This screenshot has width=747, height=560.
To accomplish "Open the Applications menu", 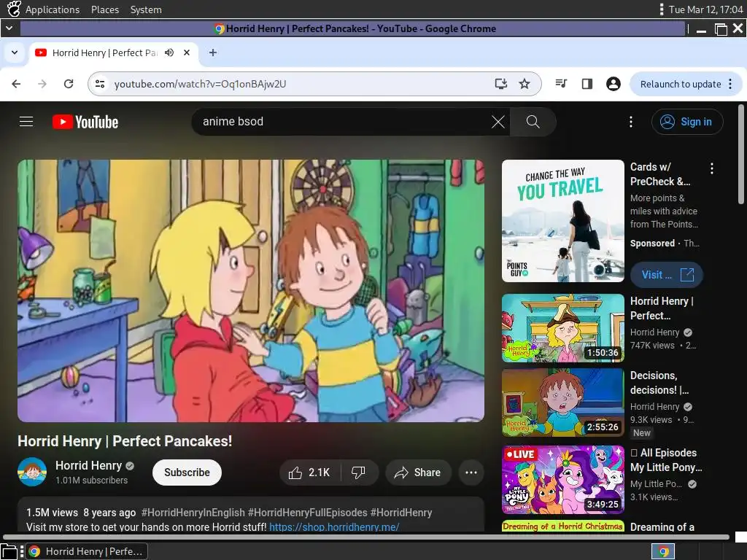I will (53, 9).
